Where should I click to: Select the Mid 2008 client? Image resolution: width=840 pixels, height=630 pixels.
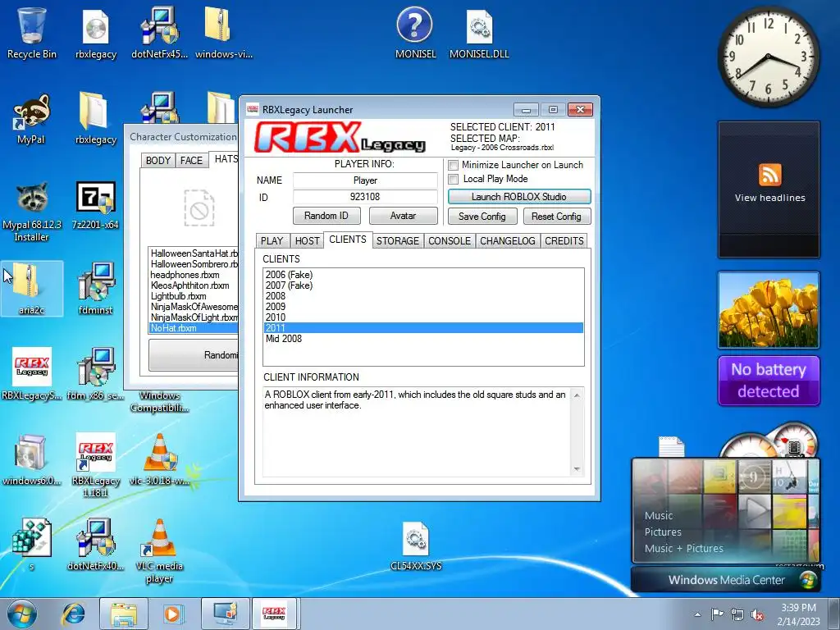[x=423, y=339]
